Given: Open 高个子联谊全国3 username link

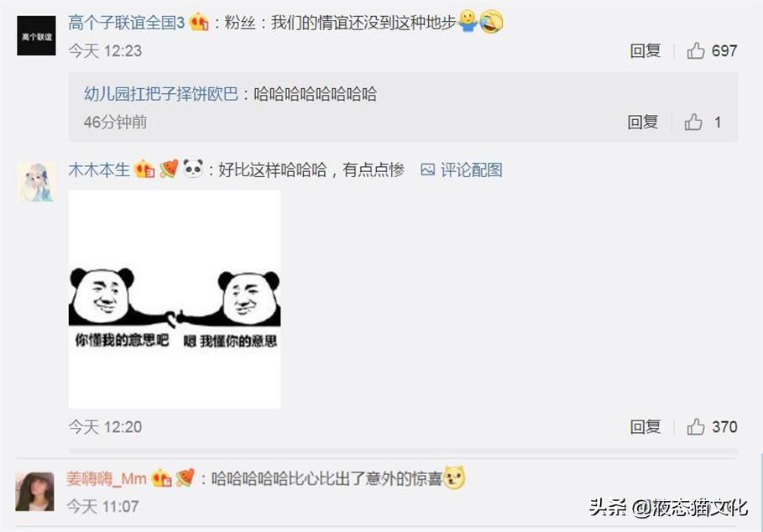Looking at the screenshot, I should pyautogui.click(x=127, y=23).
